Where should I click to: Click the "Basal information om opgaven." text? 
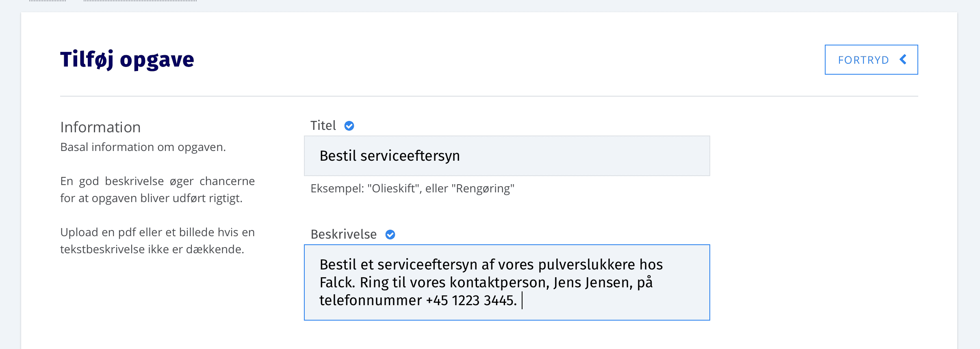click(143, 147)
